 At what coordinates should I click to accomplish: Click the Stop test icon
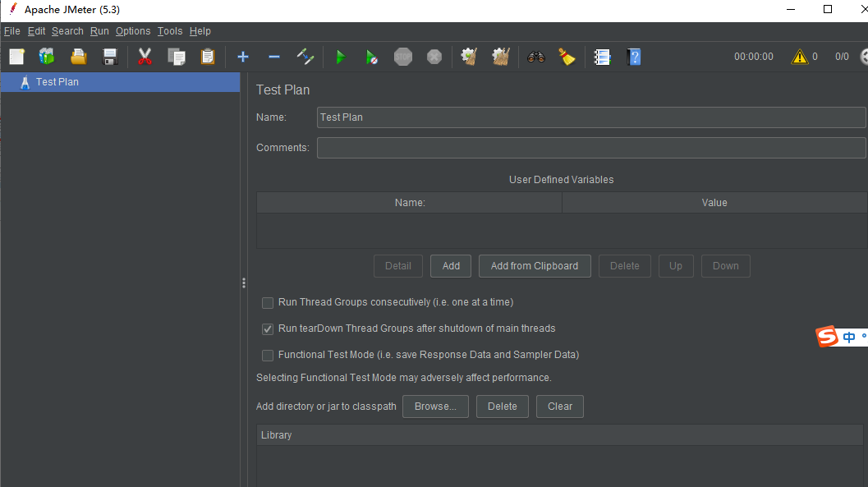click(403, 57)
